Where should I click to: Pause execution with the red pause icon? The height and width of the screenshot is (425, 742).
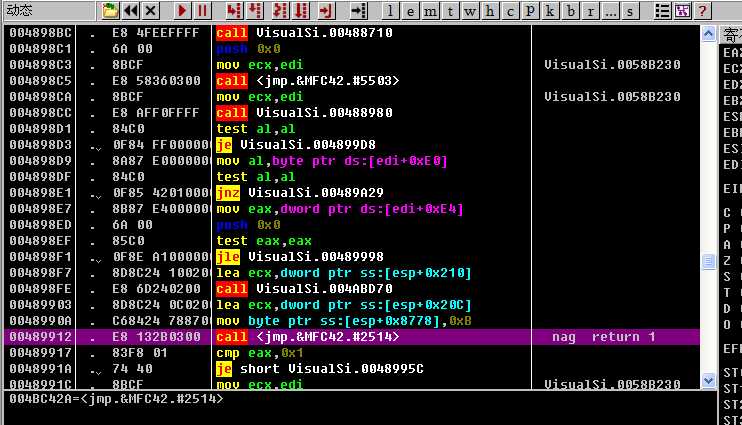click(x=202, y=10)
